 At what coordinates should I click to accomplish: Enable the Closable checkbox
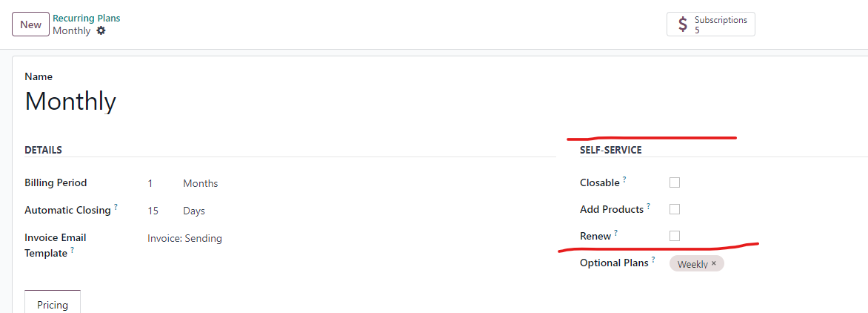click(674, 182)
